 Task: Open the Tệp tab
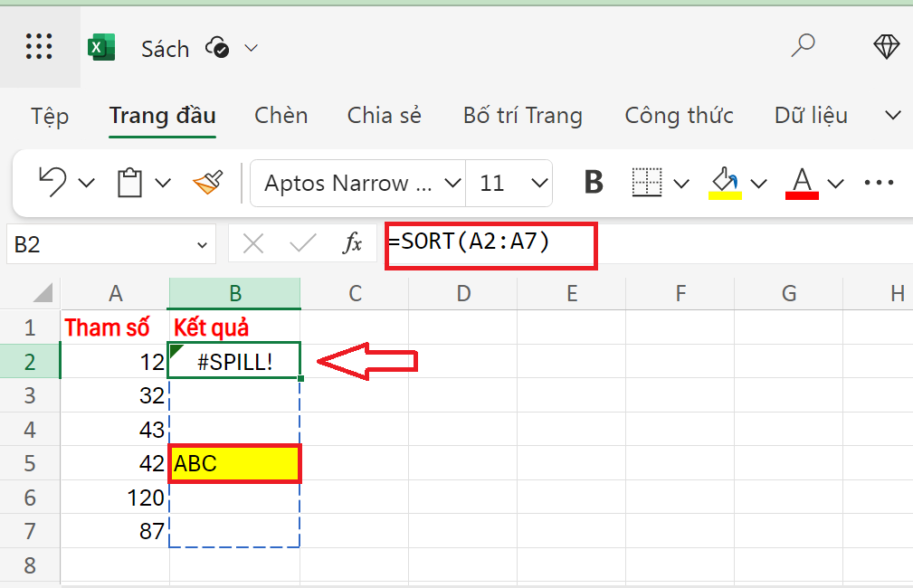(x=50, y=115)
